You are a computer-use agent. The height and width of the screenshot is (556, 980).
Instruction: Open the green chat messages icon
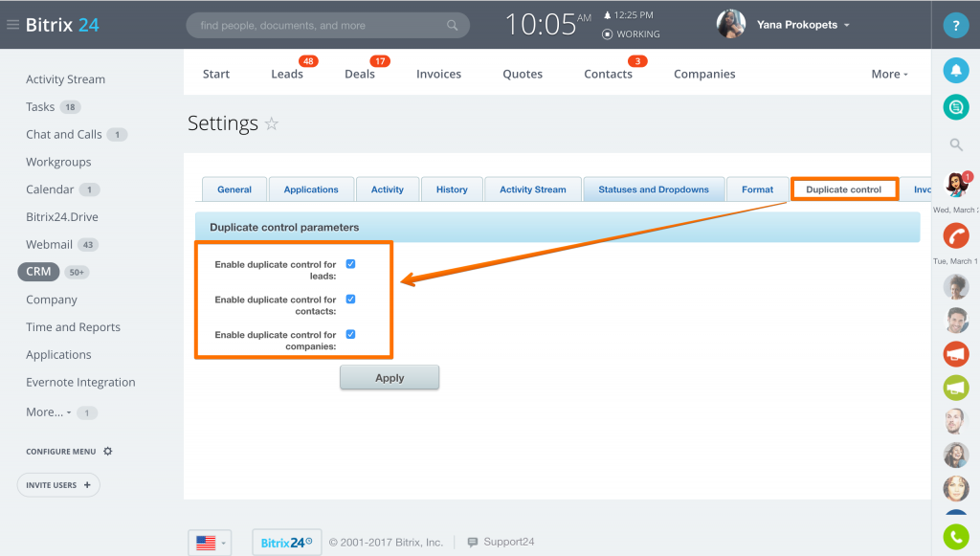point(956,107)
